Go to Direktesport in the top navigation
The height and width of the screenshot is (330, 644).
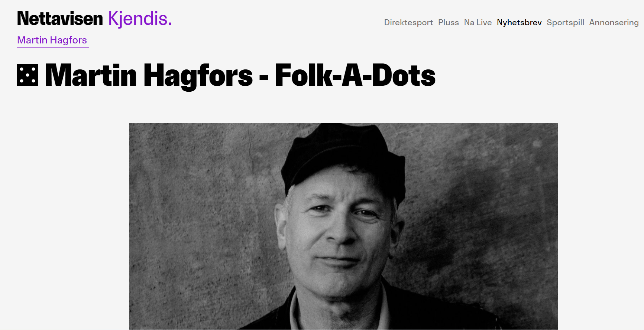tap(408, 23)
